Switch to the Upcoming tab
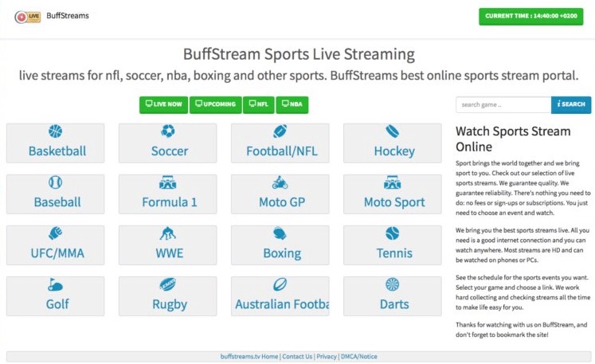595x364 pixels. (x=216, y=105)
